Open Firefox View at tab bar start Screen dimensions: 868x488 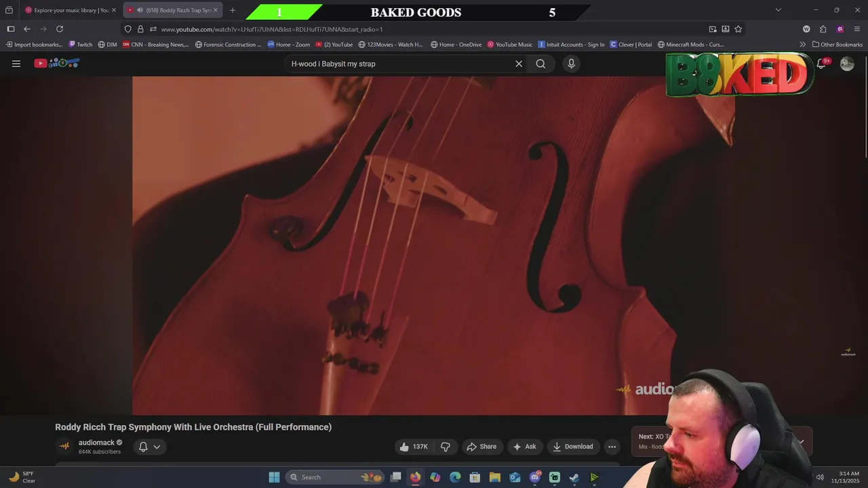coord(9,10)
